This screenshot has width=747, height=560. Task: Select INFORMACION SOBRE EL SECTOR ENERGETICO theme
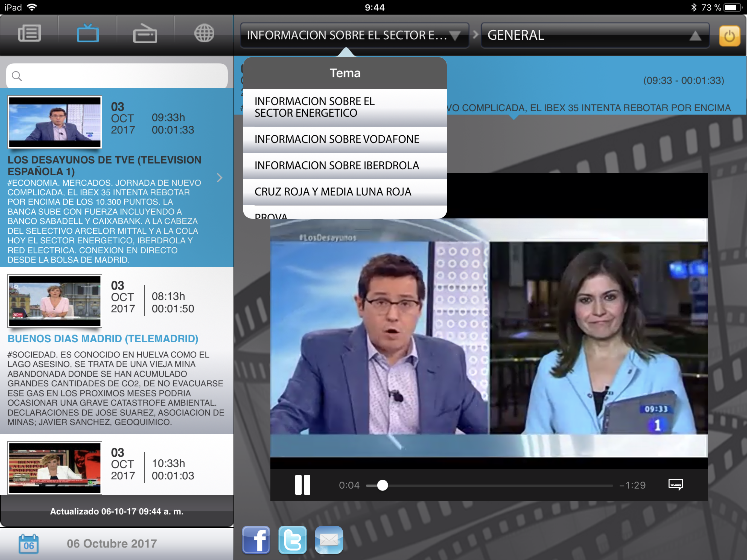345,107
